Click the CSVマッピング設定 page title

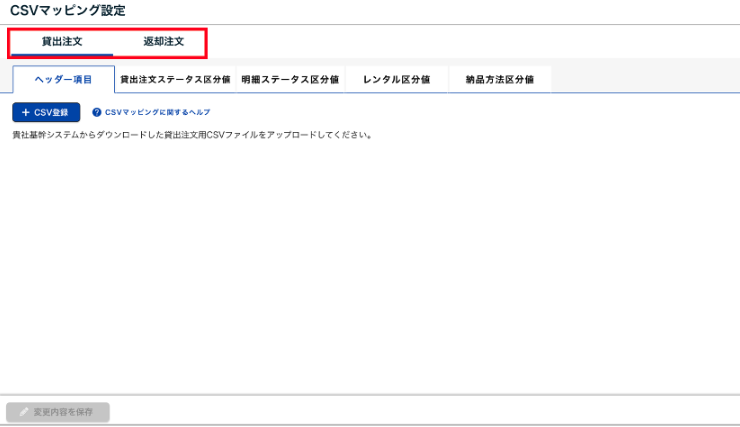coord(67,10)
